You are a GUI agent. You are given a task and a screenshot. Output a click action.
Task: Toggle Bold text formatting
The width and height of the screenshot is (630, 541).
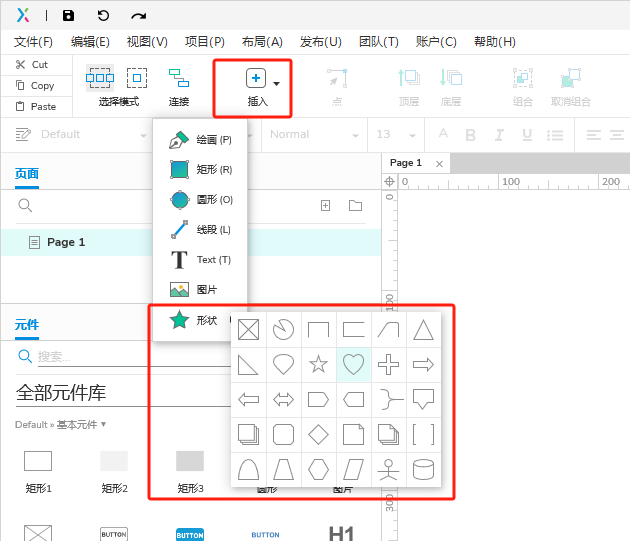point(470,135)
